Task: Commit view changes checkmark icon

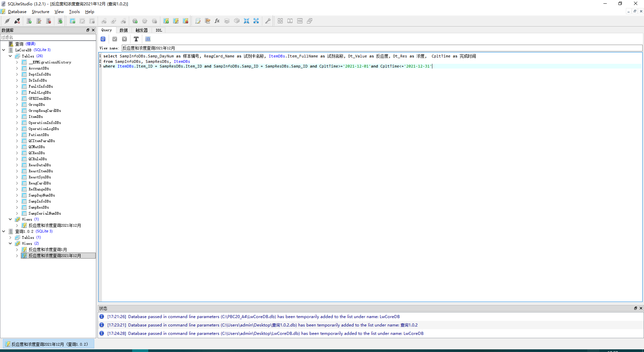Action: [x=115, y=39]
